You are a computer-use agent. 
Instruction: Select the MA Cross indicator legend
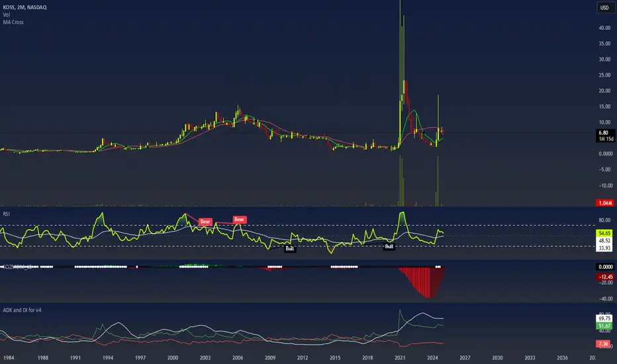pos(13,22)
